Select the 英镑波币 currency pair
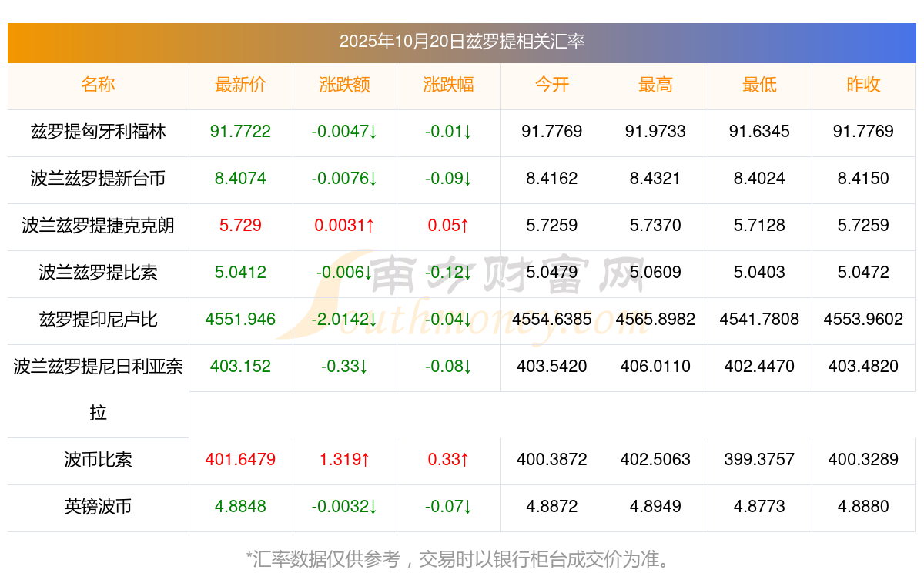 [98, 507]
